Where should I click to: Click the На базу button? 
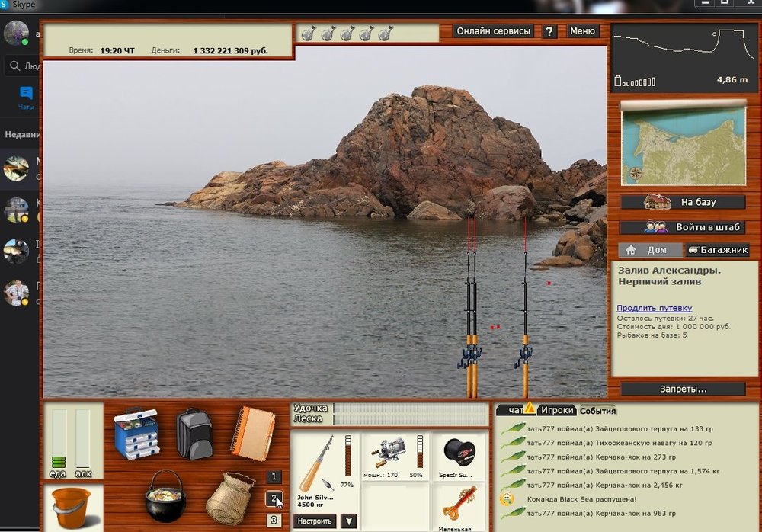(682, 203)
